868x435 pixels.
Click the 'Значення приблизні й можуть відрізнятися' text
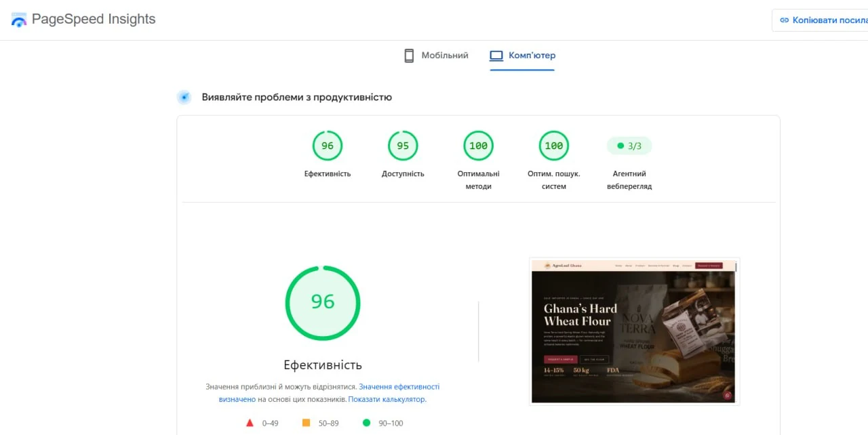[x=281, y=387]
